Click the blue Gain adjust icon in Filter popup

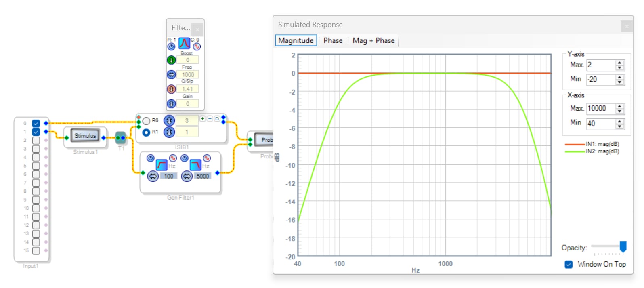[171, 104]
